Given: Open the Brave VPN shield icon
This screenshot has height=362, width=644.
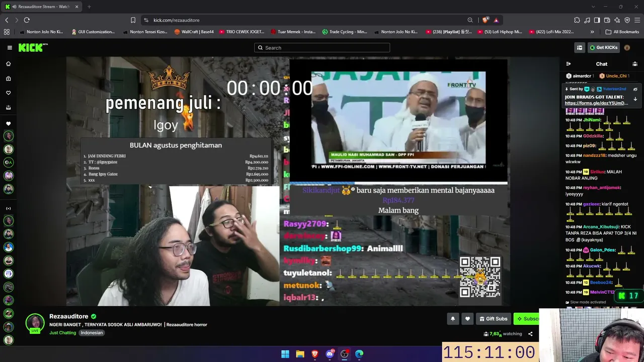Looking at the screenshot, I should coord(627,20).
